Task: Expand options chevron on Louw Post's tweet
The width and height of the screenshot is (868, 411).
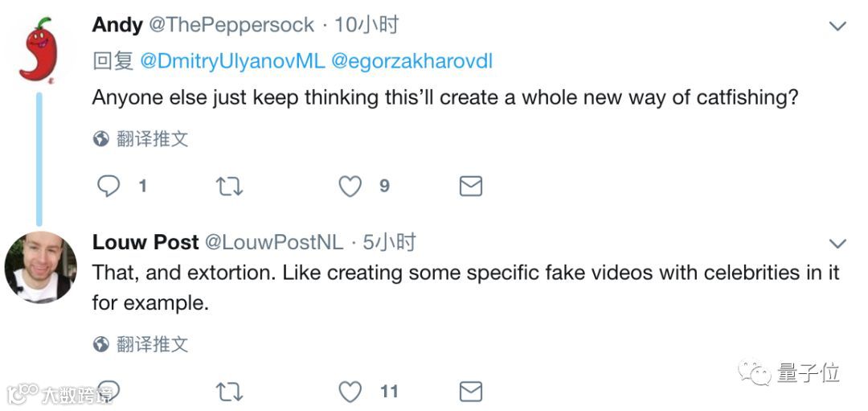Action: pos(837,243)
